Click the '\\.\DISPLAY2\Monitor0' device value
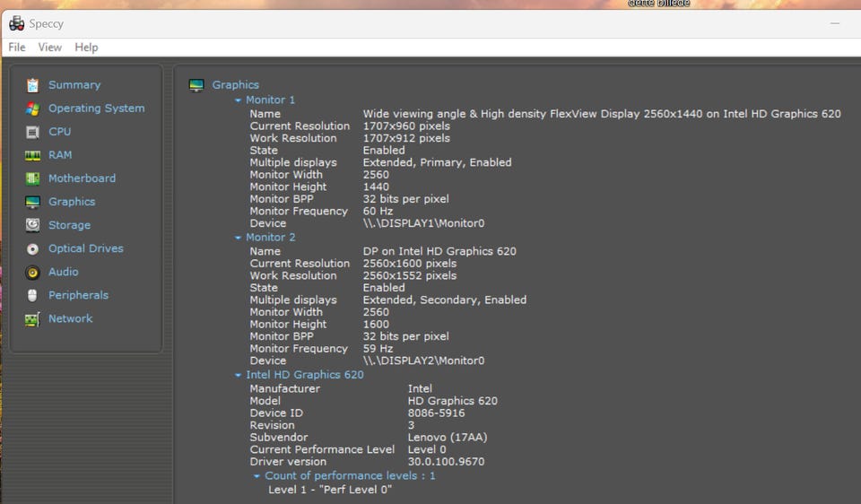861x504 pixels. (423, 361)
